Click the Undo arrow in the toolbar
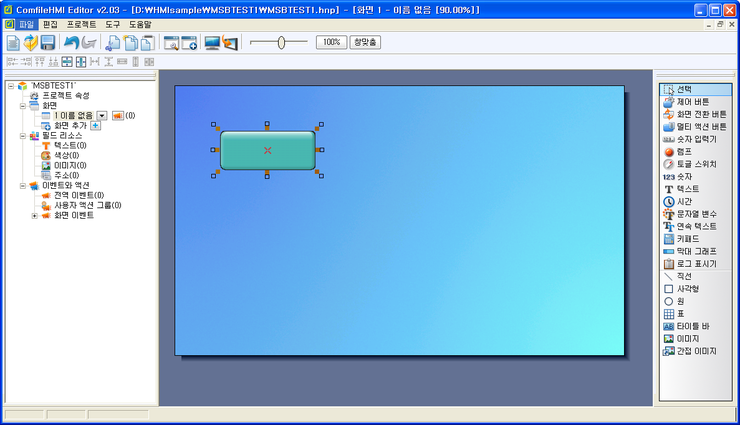Screen dimensions: 740x425 coord(71,43)
